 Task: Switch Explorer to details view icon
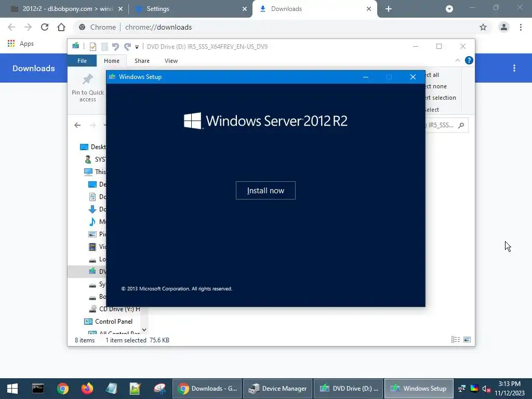point(455,340)
